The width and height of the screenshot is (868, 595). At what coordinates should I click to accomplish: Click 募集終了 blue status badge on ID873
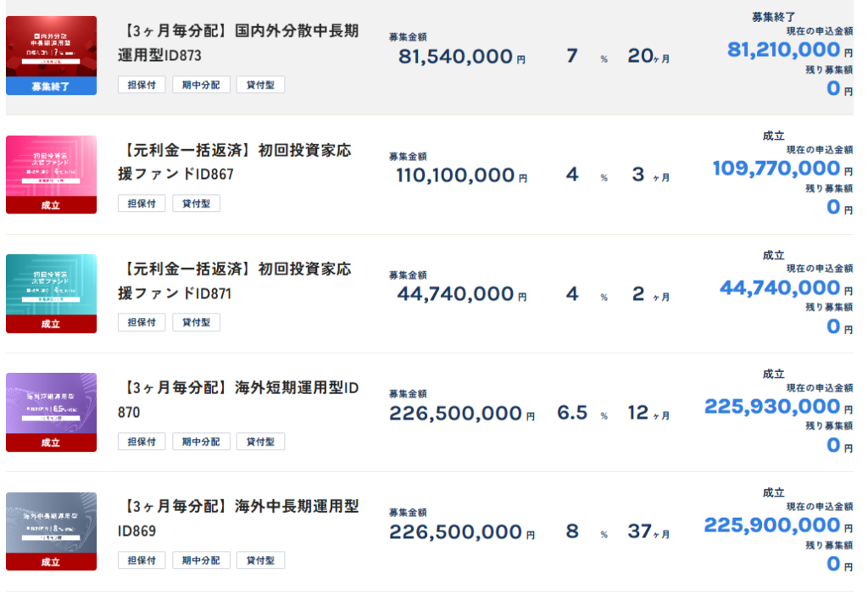51,86
